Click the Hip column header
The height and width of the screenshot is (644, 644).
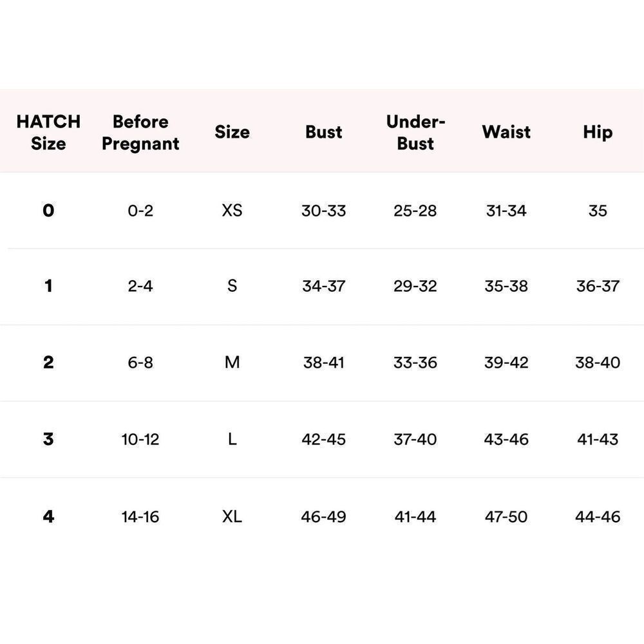point(598,133)
